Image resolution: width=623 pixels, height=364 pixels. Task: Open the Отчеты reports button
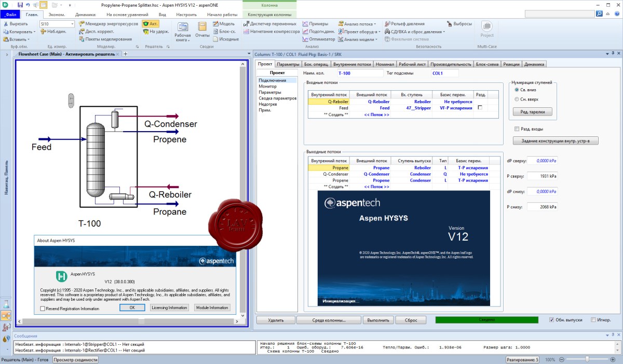pyautogui.click(x=202, y=30)
